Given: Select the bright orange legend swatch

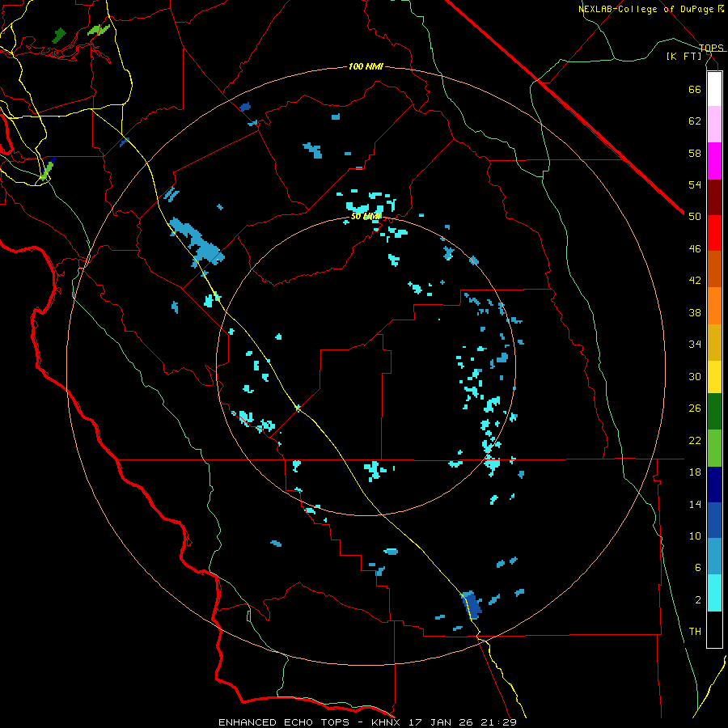Looking at the screenshot, I should point(714,306).
